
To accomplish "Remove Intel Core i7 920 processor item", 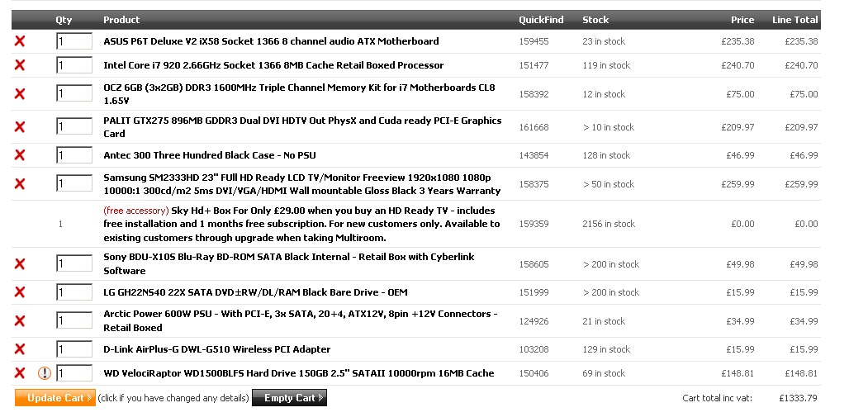I will (19, 65).
